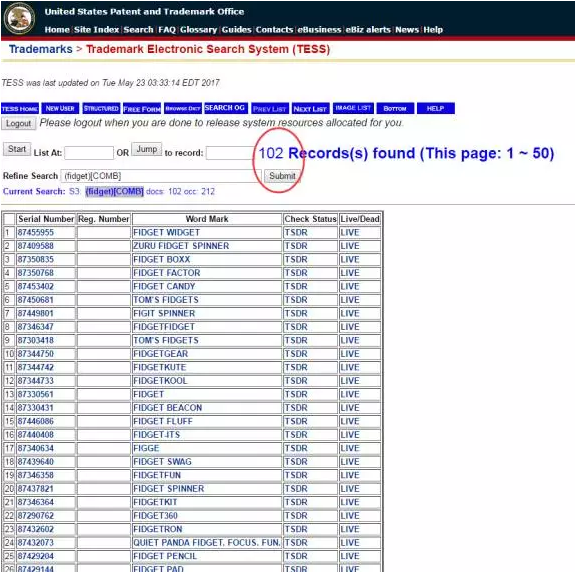Open the Guides nav link
The height and width of the screenshot is (573, 575).
[237, 30]
